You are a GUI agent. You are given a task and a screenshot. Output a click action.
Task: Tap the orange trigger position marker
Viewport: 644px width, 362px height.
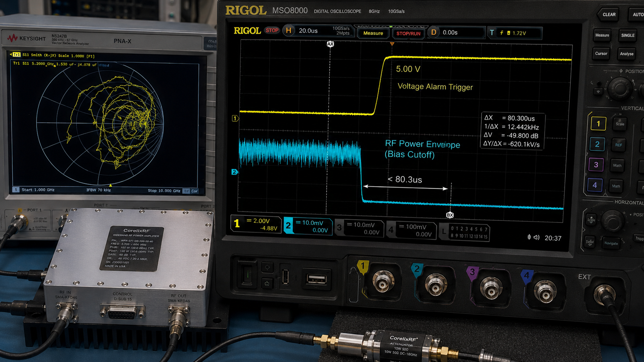(x=392, y=44)
